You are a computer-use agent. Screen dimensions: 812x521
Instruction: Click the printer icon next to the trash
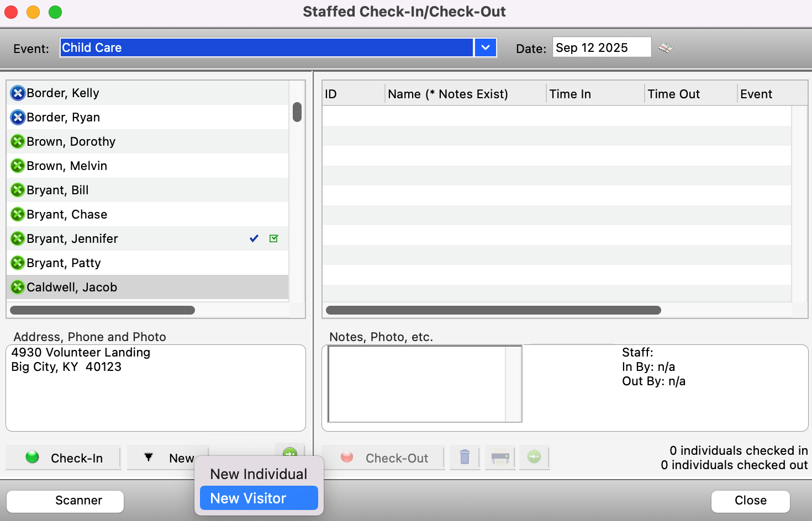point(500,458)
